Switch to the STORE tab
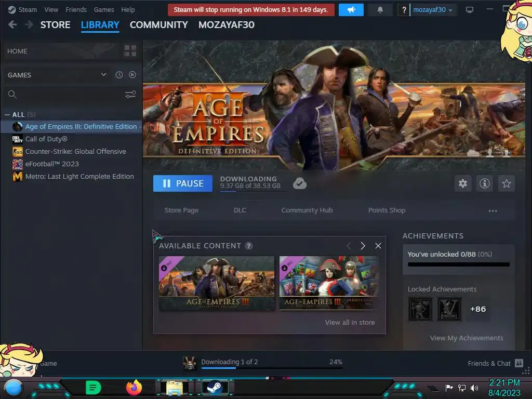Image resolution: width=532 pixels, height=399 pixels. [x=55, y=25]
